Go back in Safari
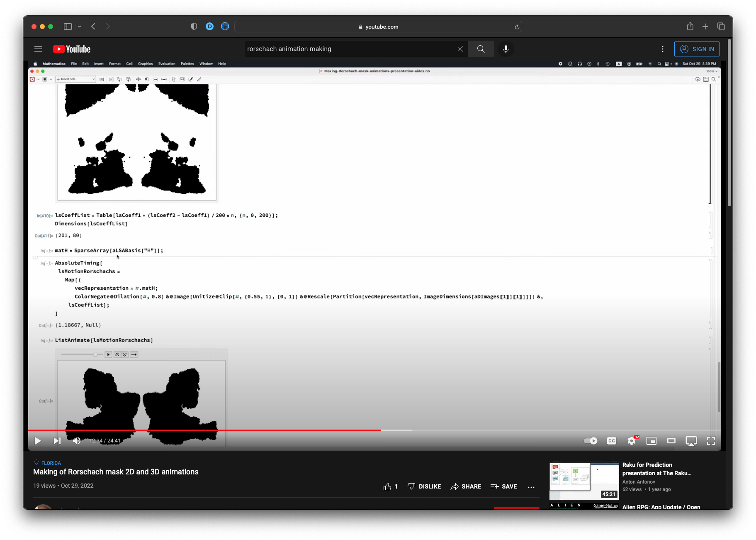 [93, 27]
